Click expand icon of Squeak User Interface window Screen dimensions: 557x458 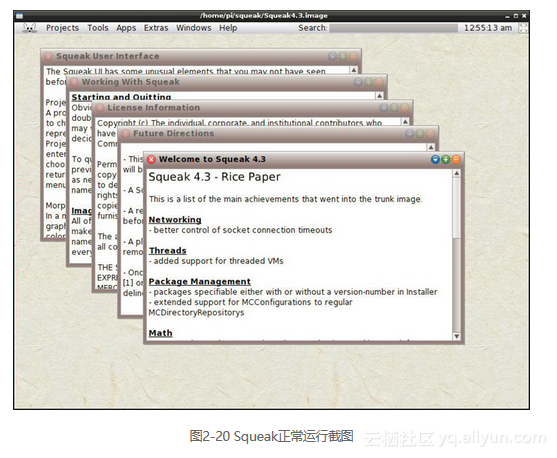coord(342,56)
